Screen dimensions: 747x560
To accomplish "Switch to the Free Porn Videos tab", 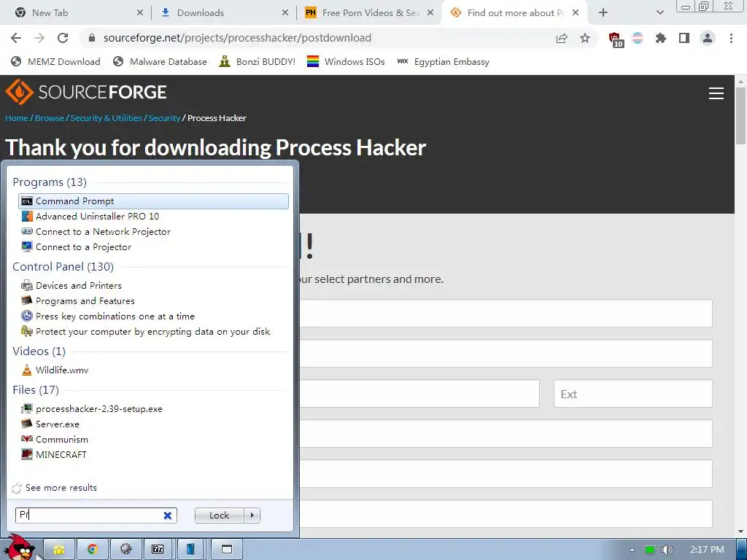I will pyautogui.click(x=369, y=13).
